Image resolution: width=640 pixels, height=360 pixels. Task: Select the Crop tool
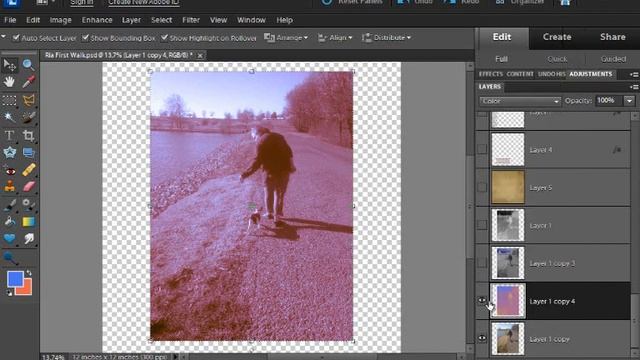[x=28, y=135]
